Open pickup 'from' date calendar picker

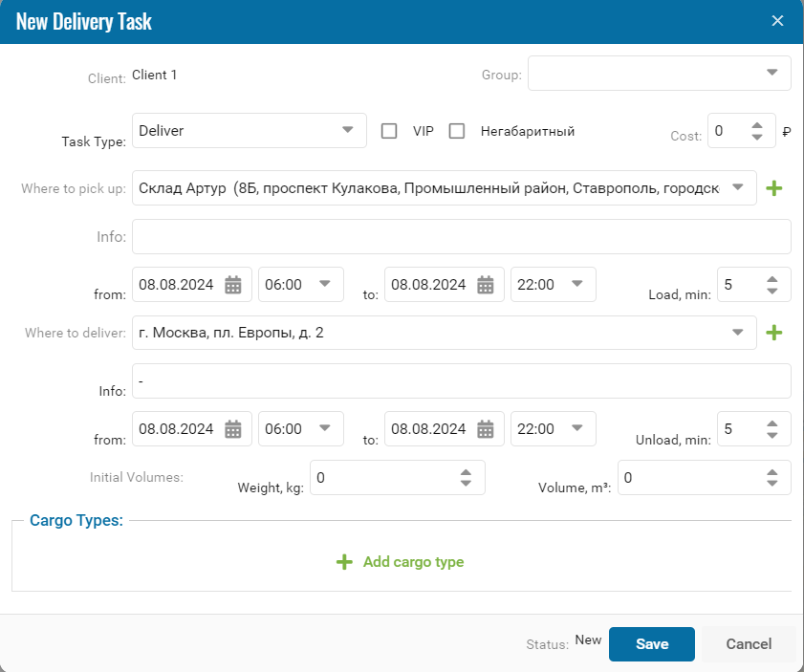[x=233, y=284]
